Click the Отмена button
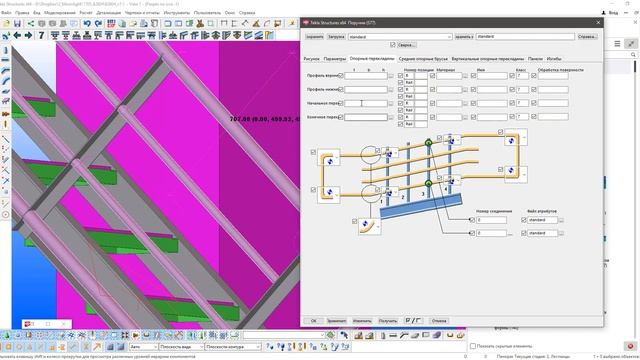This screenshot has width=640, height=360. click(439, 321)
